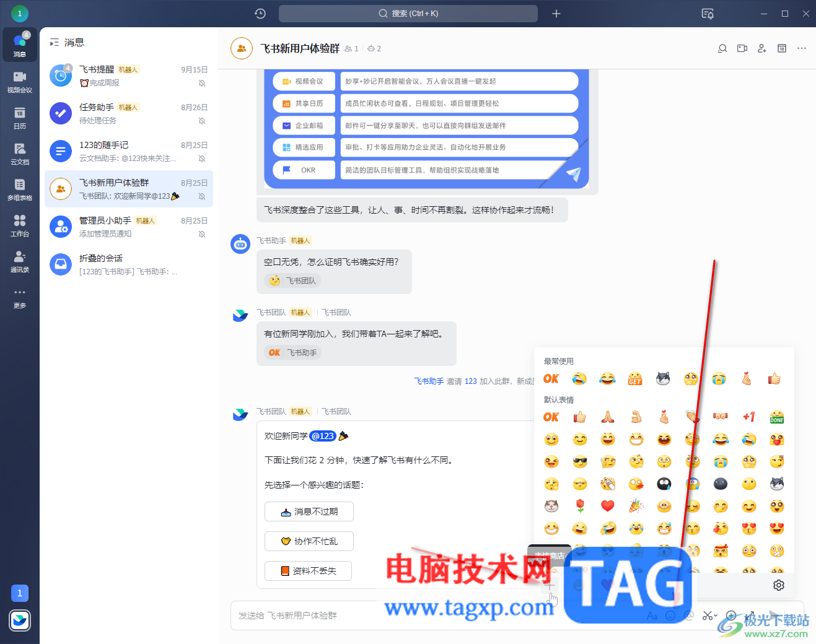View the group bot count
The image size is (816, 644).
click(x=374, y=49)
